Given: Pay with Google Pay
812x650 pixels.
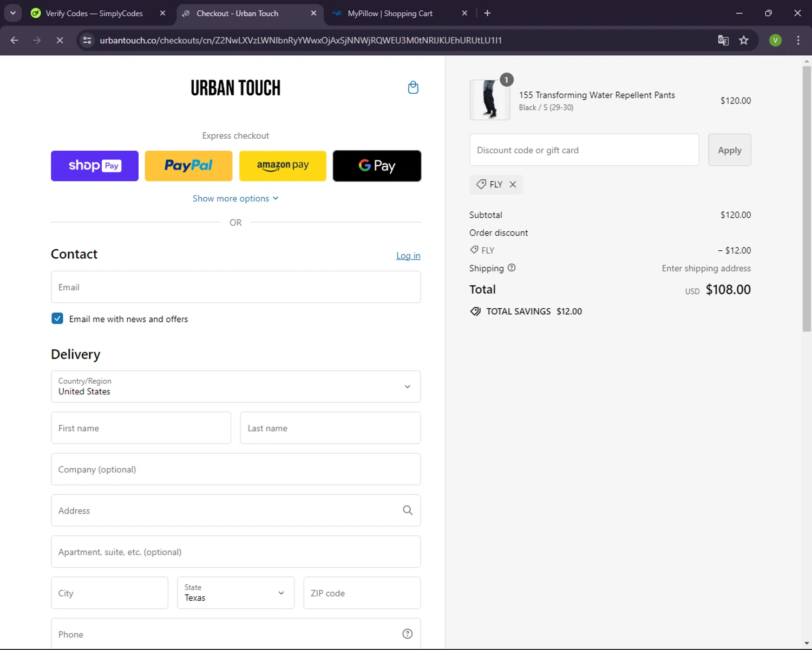Looking at the screenshot, I should pyautogui.click(x=377, y=166).
